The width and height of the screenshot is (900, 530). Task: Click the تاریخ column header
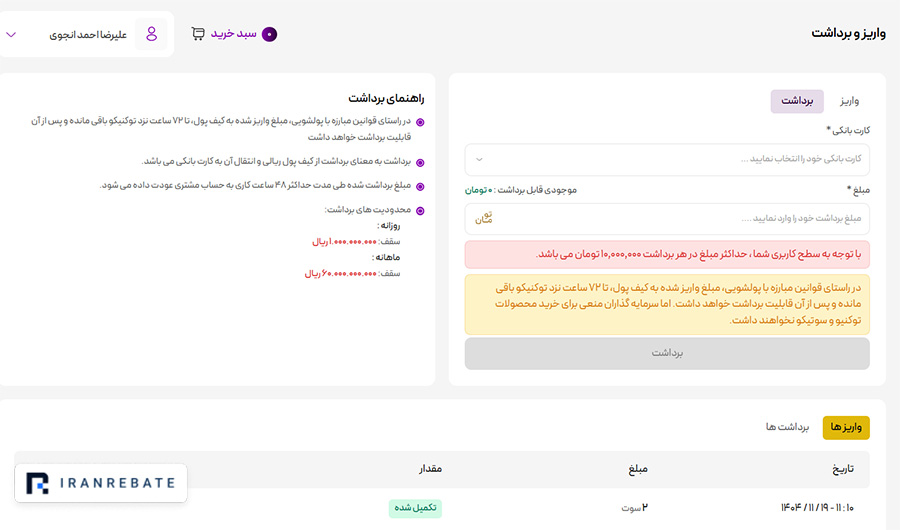point(843,470)
